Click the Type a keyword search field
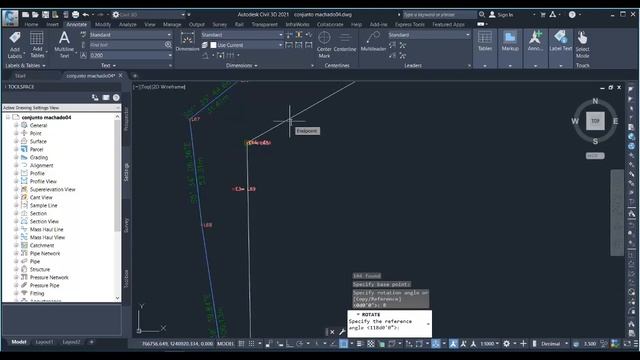 tap(439, 15)
